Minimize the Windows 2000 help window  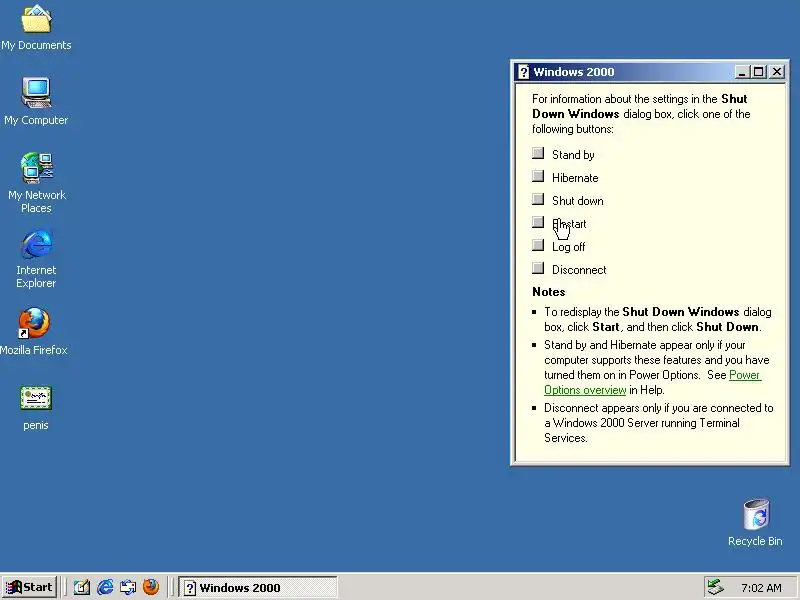point(742,72)
